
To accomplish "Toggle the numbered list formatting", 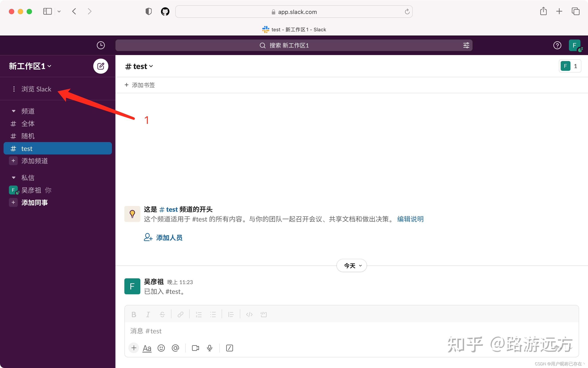I will pos(199,314).
